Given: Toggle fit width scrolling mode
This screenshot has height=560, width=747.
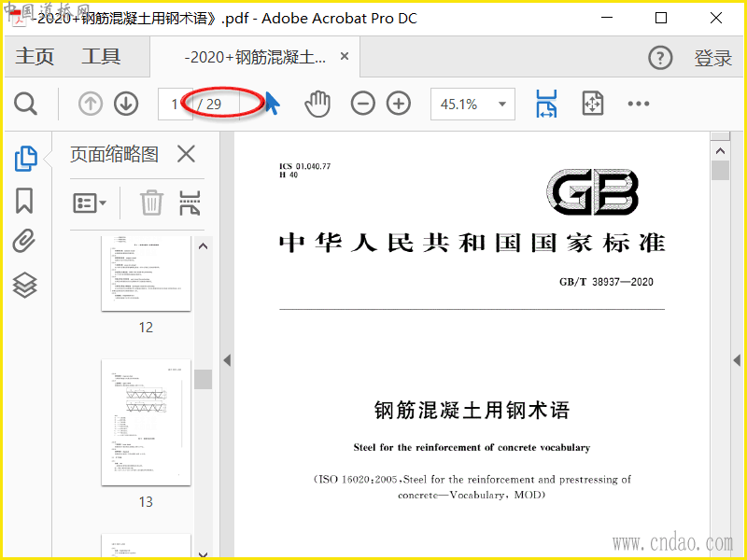Looking at the screenshot, I should pyautogui.click(x=546, y=104).
